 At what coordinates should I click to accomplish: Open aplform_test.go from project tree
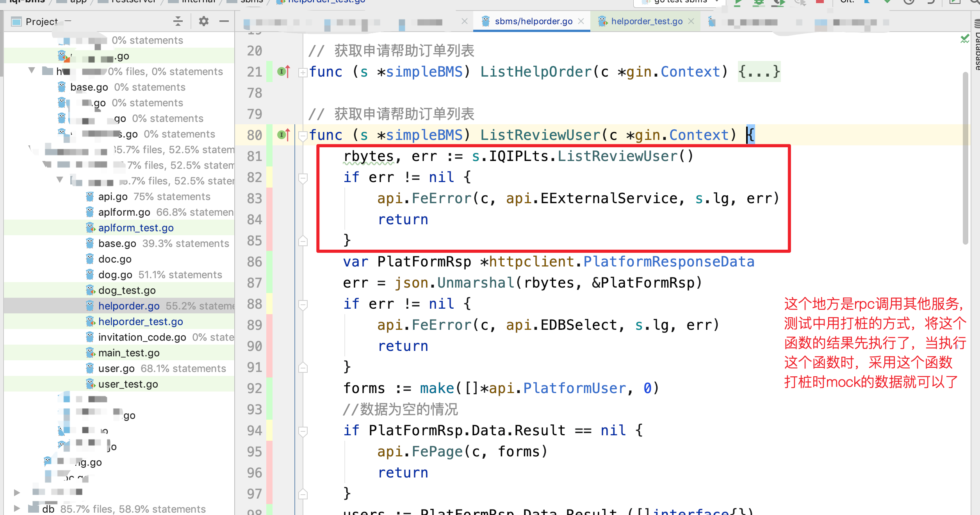pos(119,228)
